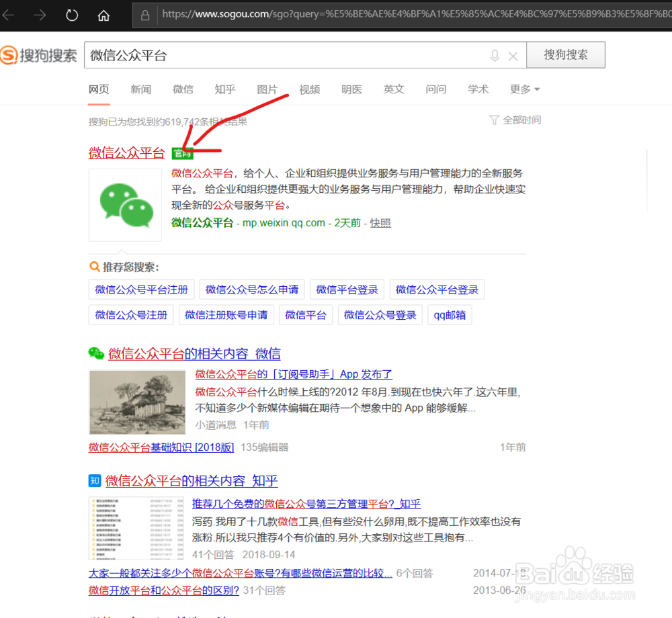Image resolution: width=672 pixels, height=618 pixels.
Task: Click the 小道消息 source text
Action: 216,425
